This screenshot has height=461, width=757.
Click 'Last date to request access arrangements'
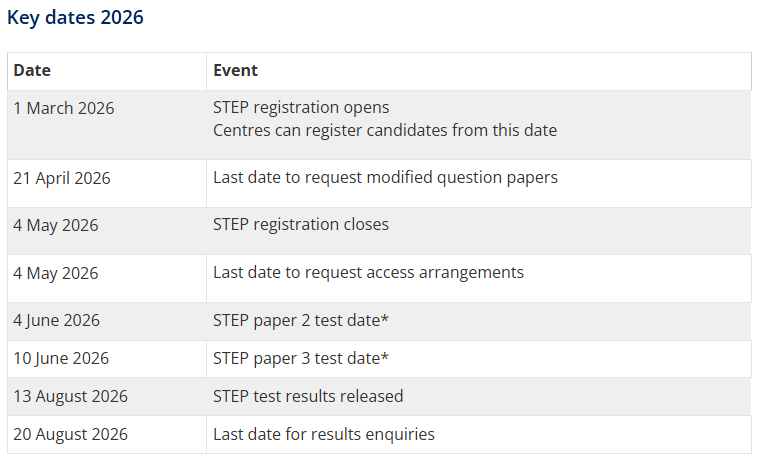point(368,272)
